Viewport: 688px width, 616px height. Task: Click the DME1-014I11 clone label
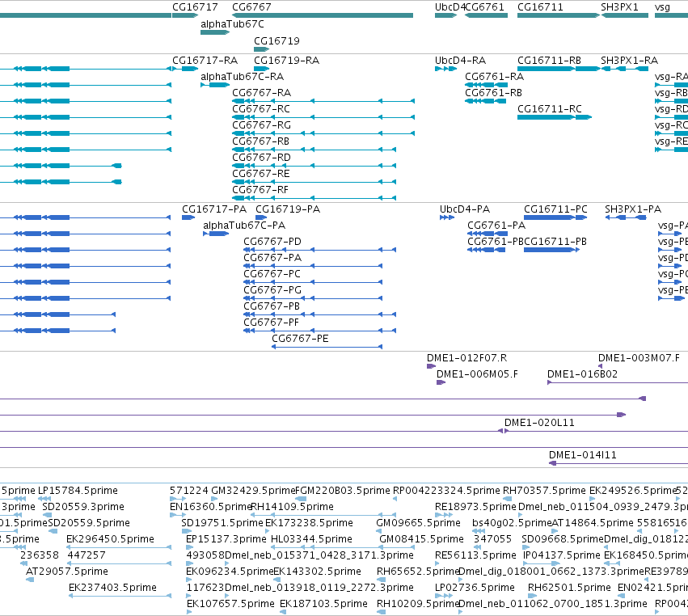click(x=583, y=455)
